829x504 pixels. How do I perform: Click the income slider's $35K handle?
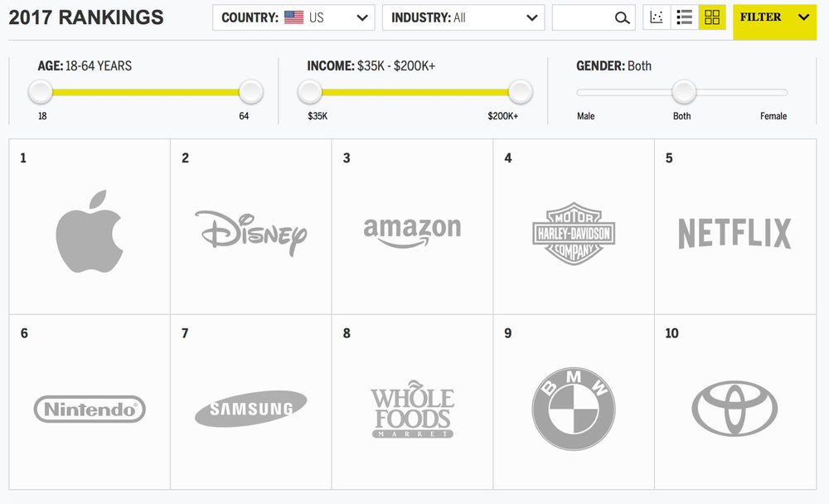(310, 92)
